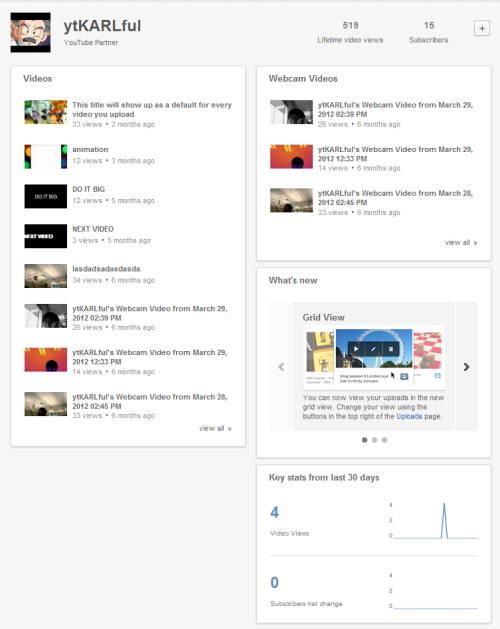Go to next What's new slide arrow
The height and width of the screenshot is (629, 500).
[x=466, y=367]
